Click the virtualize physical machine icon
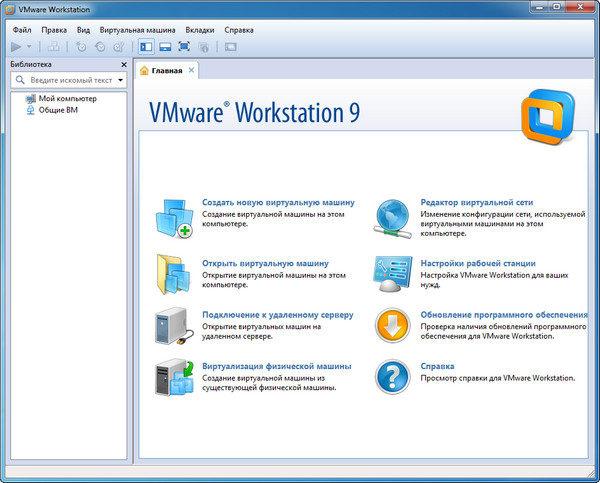The height and width of the screenshot is (483, 600). (174, 377)
